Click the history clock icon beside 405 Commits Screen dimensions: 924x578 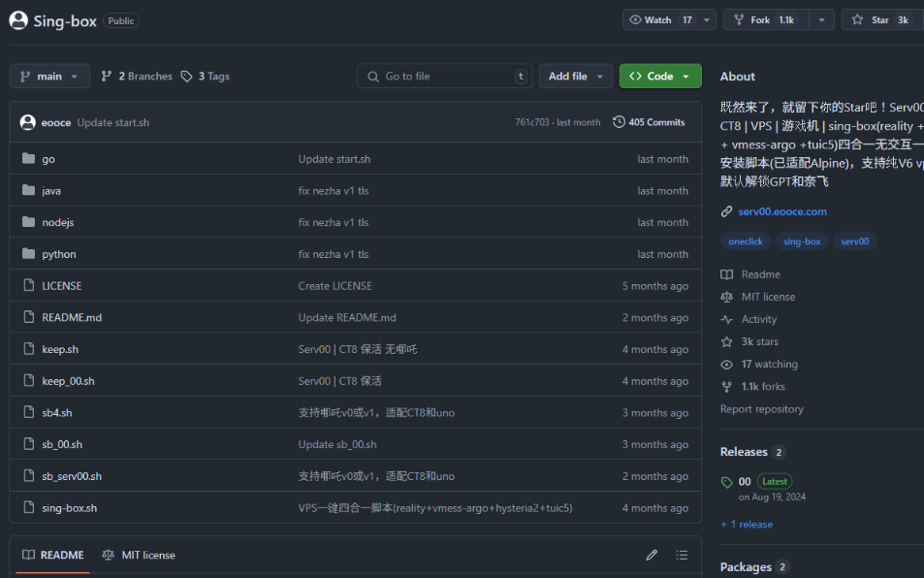click(x=619, y=122)
